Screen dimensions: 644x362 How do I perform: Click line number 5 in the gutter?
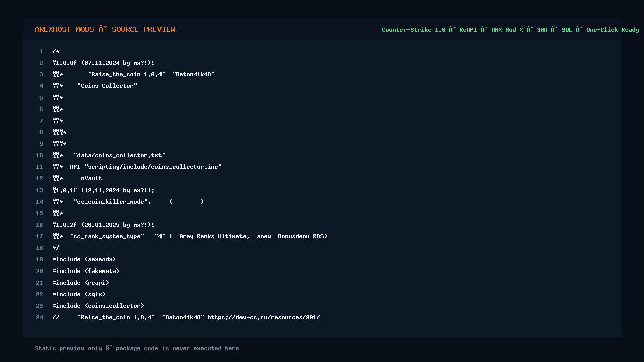[x=41, y=98]
